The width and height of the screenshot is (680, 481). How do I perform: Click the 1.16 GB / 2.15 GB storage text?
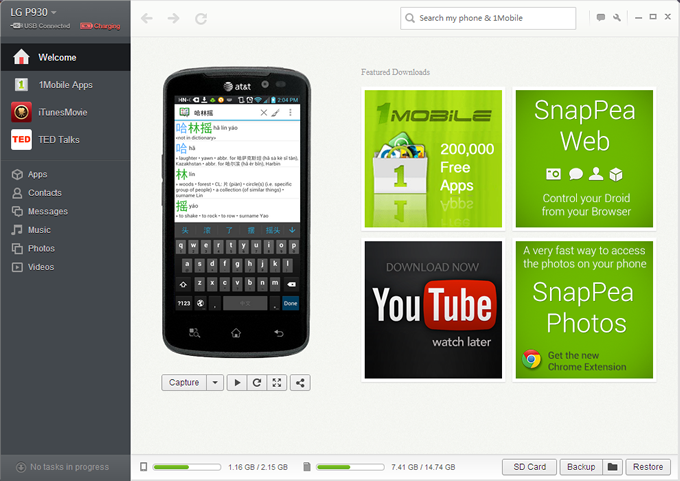tap(258, 467)
